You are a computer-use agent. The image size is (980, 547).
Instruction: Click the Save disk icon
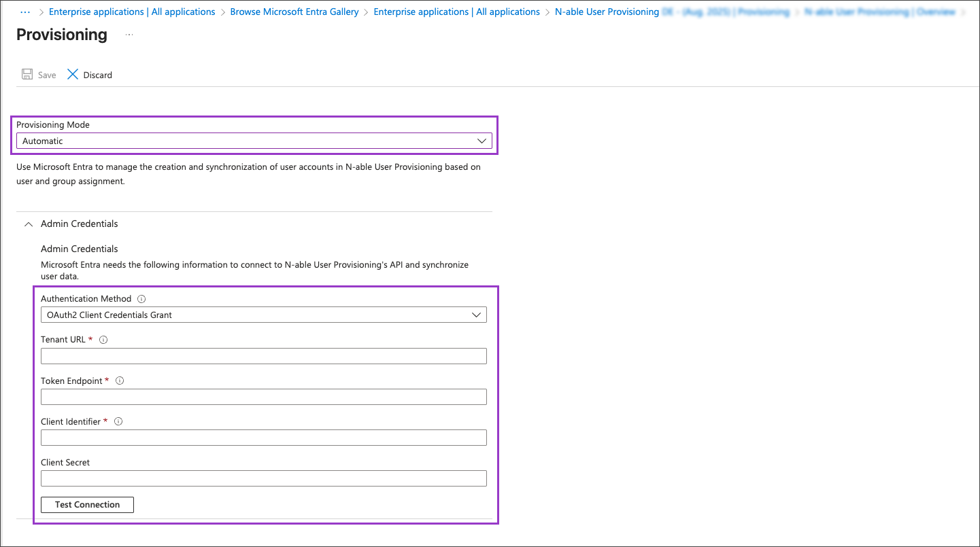pos(27,75)
